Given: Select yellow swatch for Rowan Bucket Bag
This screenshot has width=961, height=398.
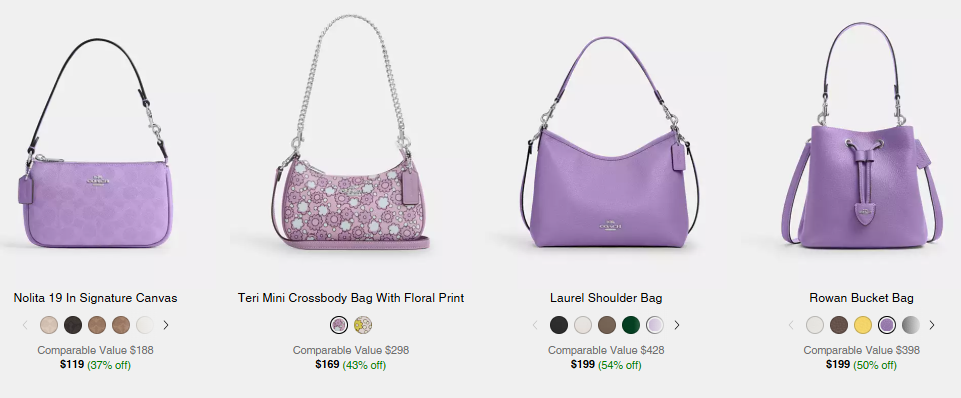Looking at the screenshot, I should tap(863, 325).
